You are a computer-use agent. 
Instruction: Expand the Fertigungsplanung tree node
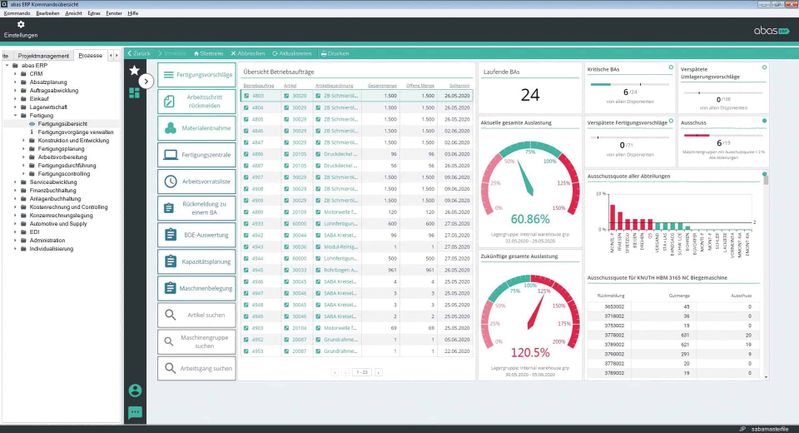click(23, 149)
